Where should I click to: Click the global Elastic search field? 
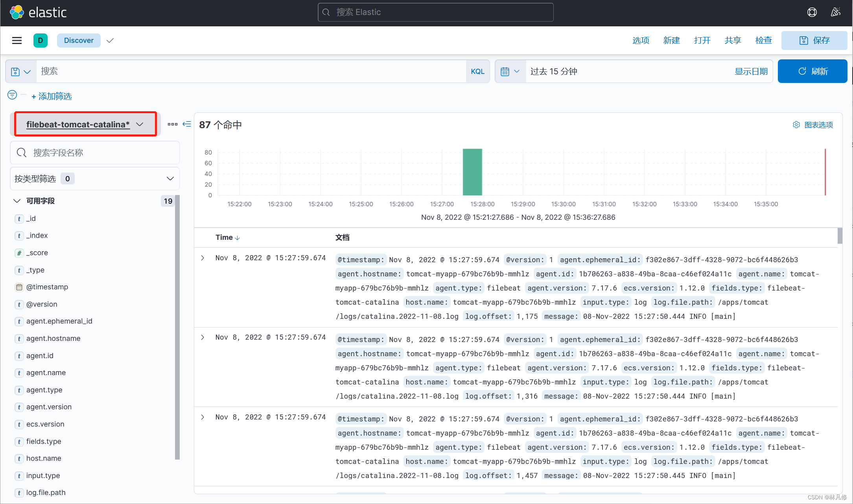pos(435,12)
